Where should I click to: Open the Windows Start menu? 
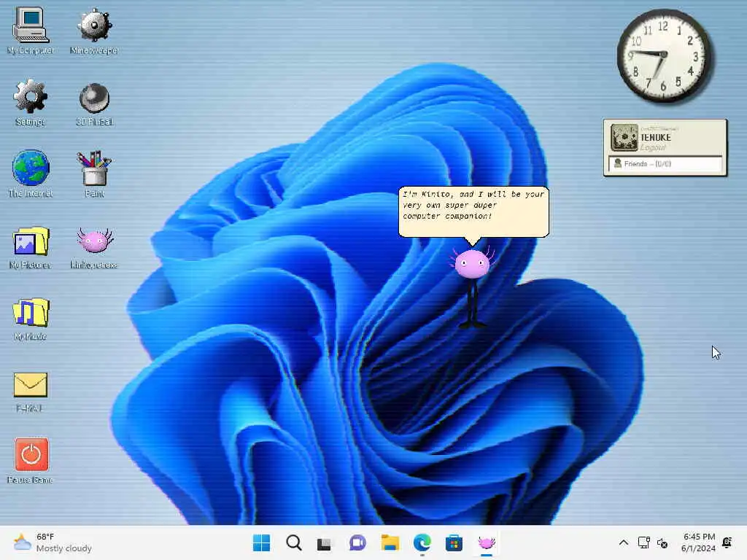(x=261, y=542)
